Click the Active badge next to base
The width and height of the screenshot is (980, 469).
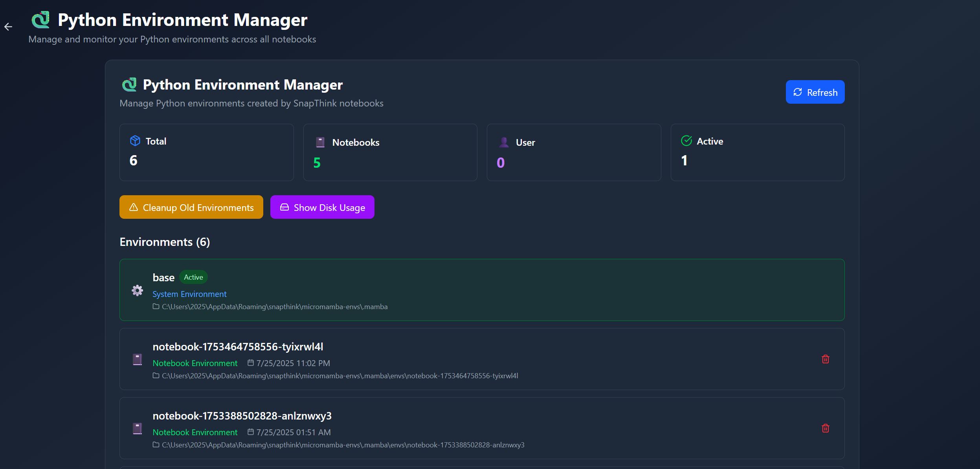[x=193, y=277]
